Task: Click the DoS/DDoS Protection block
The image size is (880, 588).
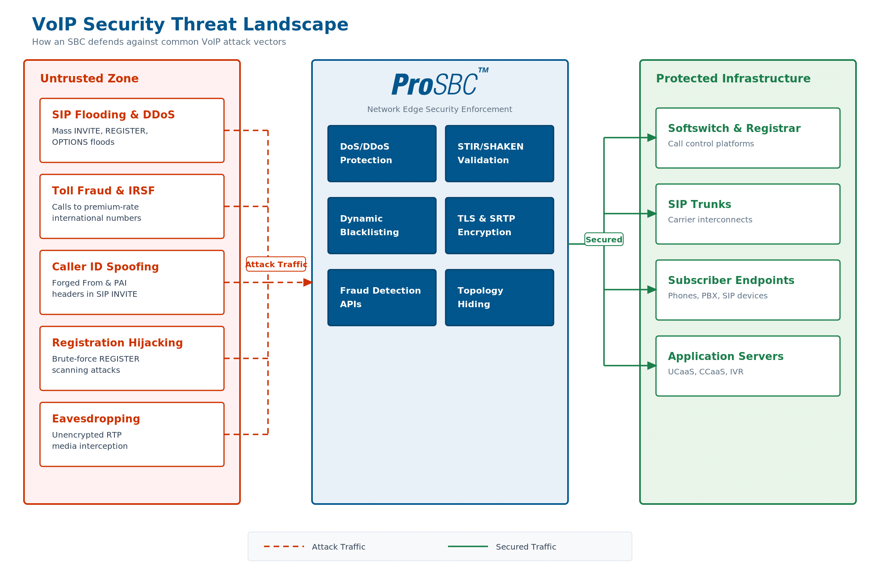Action: pos(382,154)
